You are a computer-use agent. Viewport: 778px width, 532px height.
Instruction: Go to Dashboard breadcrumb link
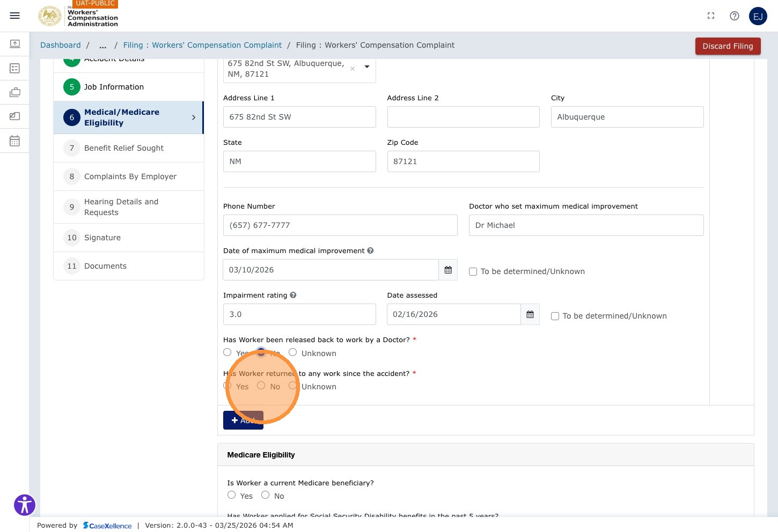(61, 46)
